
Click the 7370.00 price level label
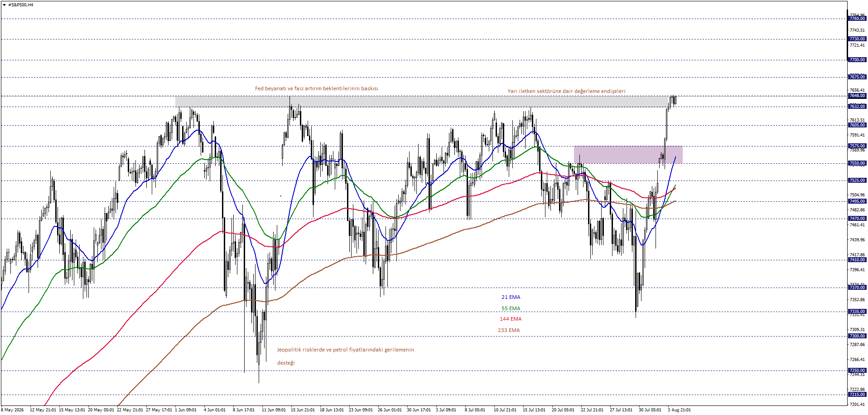coord(857,288)
